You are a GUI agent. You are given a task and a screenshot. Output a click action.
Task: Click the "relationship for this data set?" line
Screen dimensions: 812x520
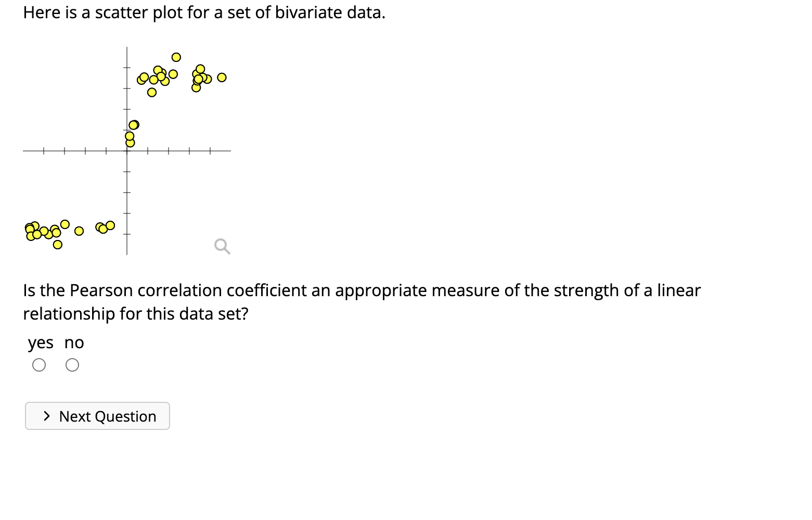[x=136, y=314]
